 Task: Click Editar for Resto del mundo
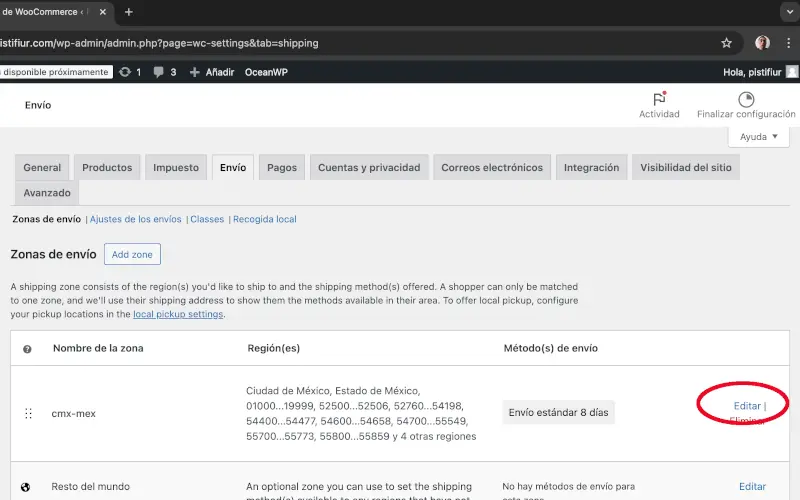[x=753, y=487]
